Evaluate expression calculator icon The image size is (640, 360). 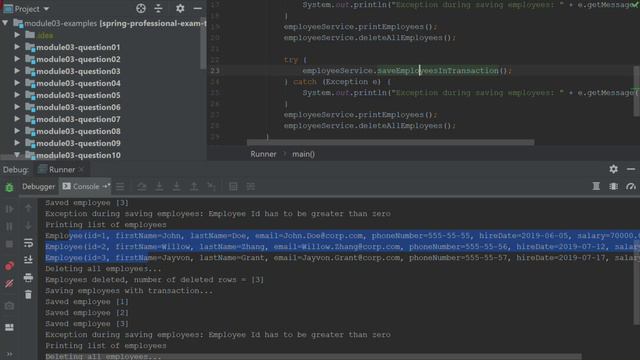point(233,187)
